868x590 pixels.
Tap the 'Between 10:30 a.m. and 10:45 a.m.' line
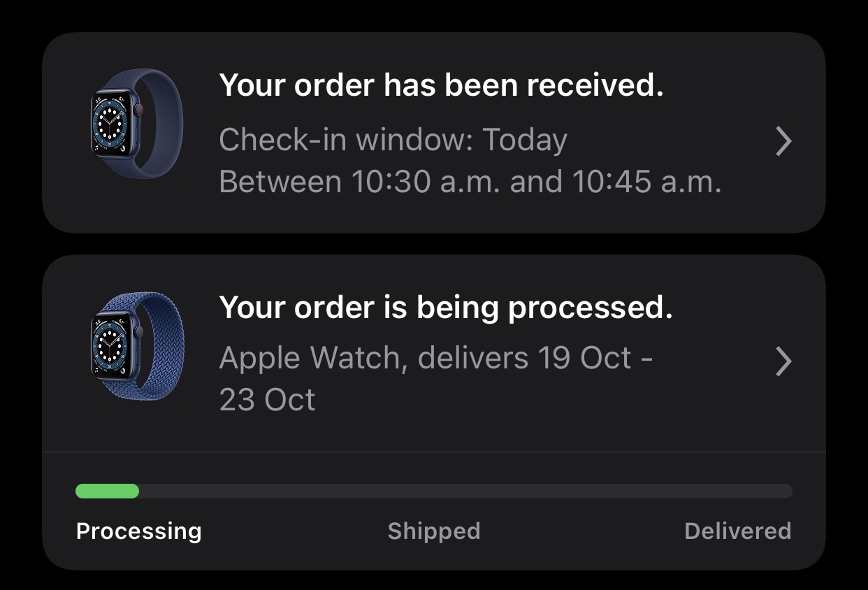click(470, 182)
